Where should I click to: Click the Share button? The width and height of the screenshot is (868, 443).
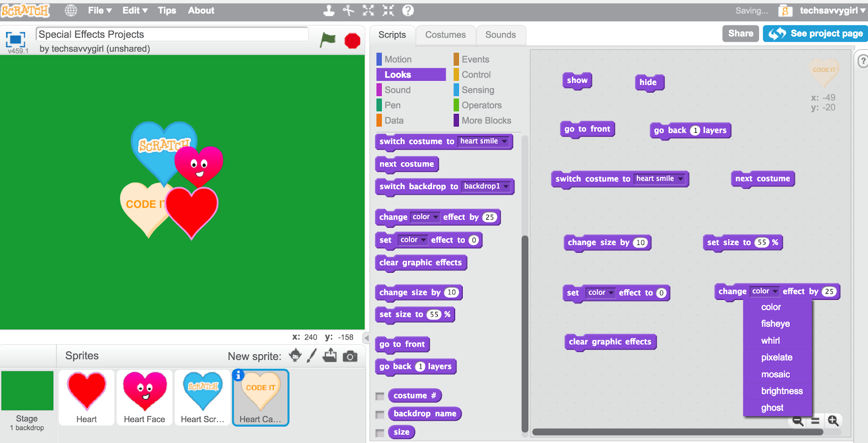pyautogui.click(x=741, y=34)
